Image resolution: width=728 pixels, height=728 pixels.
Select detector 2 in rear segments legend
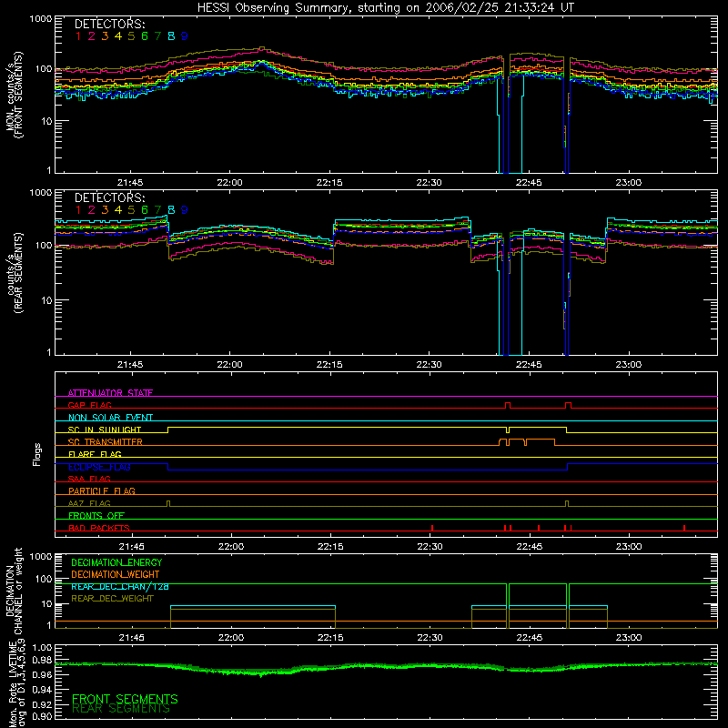[92, 210]
